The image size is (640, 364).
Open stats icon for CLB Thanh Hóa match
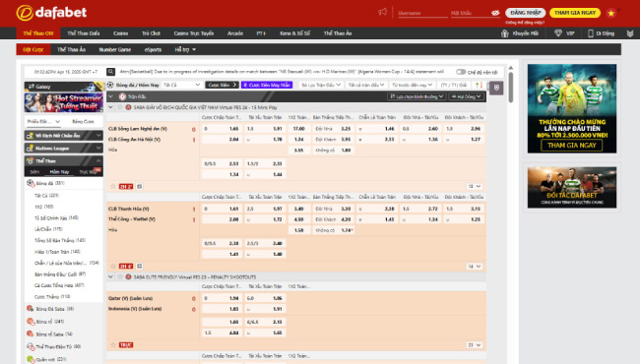tap(140, 267)
